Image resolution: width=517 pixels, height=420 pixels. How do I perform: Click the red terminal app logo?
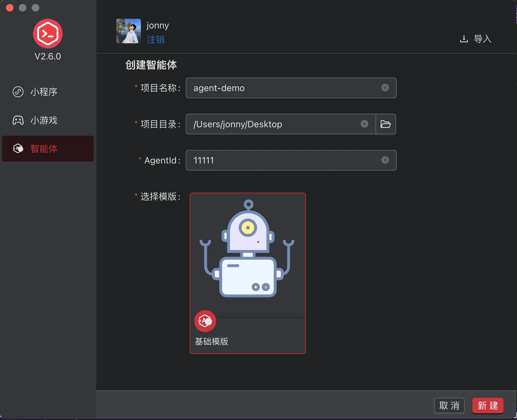tap(47, 33)
